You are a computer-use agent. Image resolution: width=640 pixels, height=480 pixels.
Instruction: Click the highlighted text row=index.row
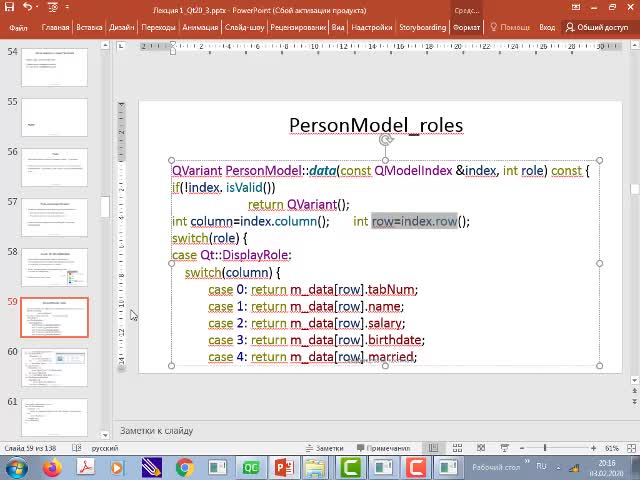click(414, 221)
